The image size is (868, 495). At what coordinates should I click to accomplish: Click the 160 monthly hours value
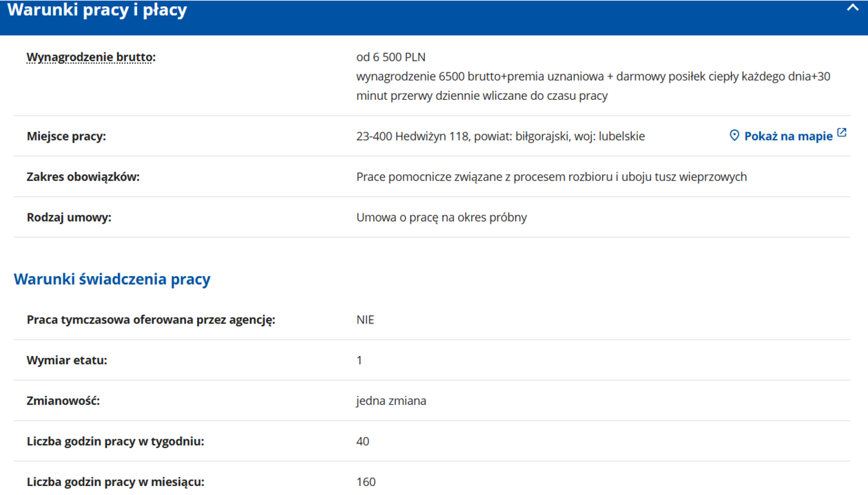click(366, 482)
